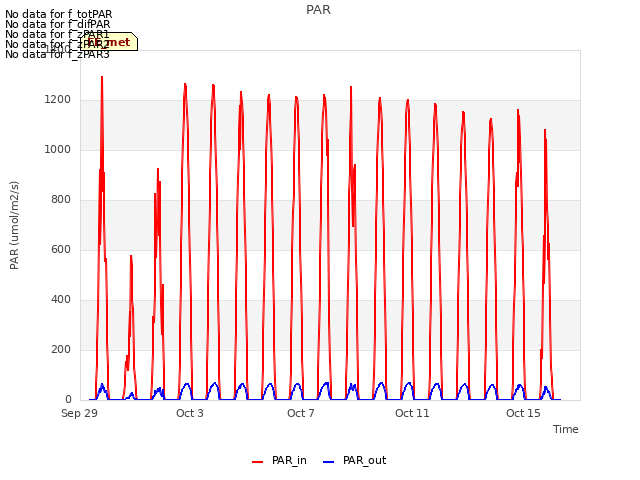
Task: Click the yellow met annotation label
Action: [109, 42]
